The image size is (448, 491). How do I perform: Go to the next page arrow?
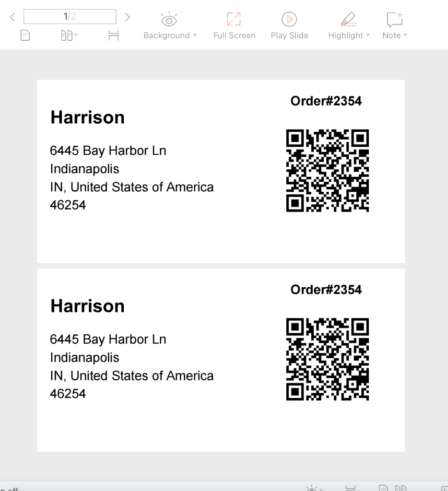[127, 17]
